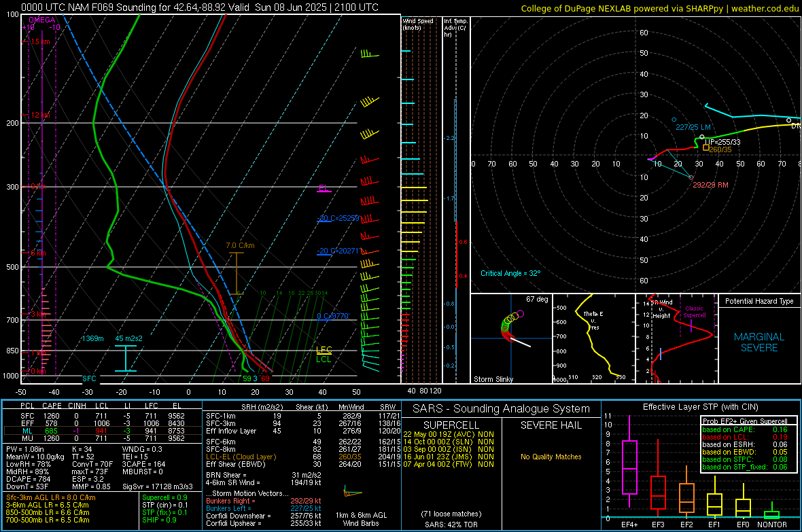Click the '0 C=9770'' freezing level label
802x532 pixels.
334,316
